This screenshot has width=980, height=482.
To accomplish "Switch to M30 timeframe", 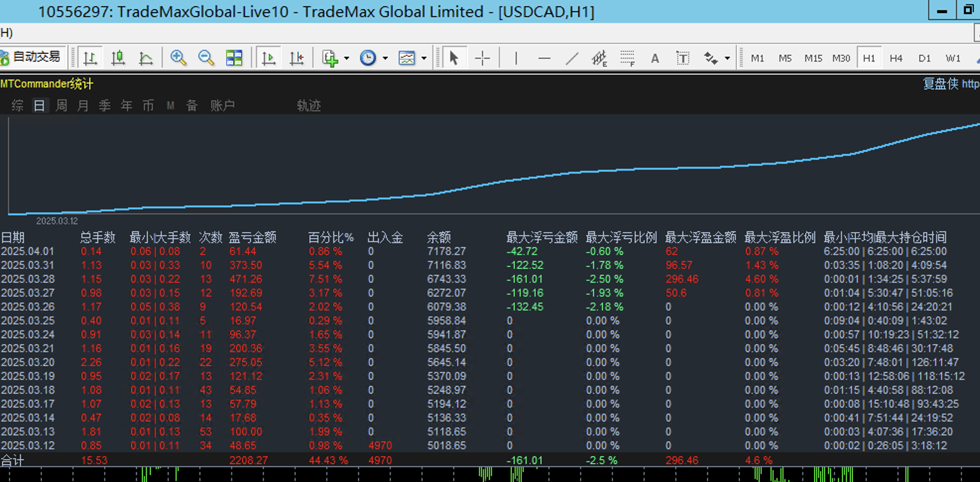I will (841, 58).
